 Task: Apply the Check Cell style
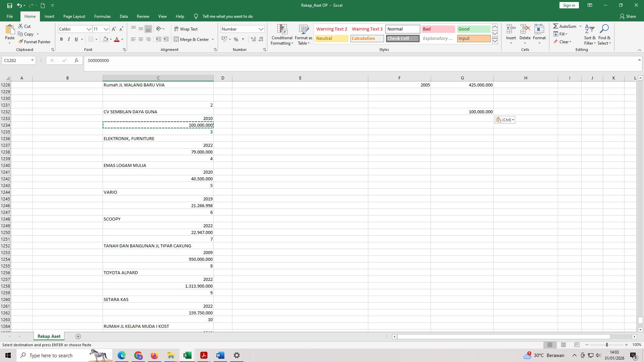[402, 38]
